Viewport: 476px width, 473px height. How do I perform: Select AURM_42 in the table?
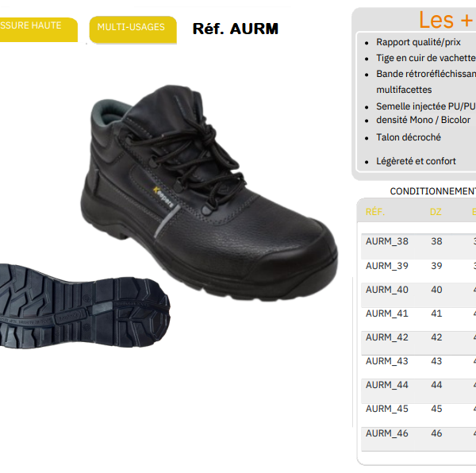tap(387, 337)
